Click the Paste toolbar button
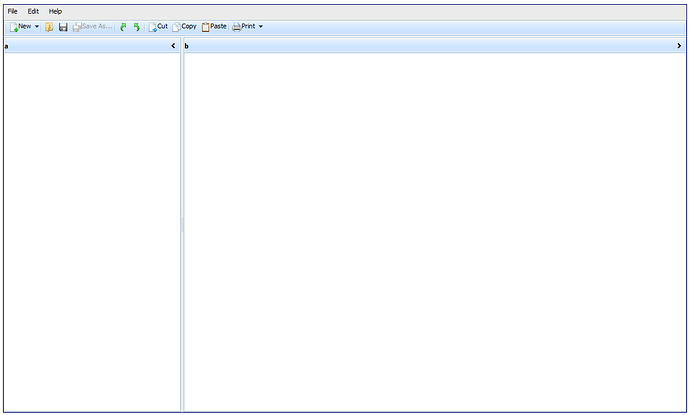 coord(214,27)
